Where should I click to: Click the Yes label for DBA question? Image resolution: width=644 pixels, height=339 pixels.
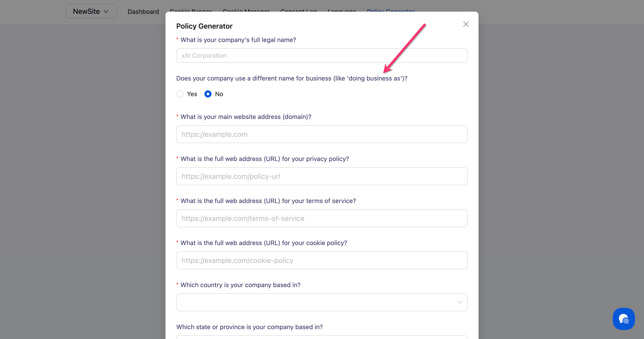tap(192, 94)
